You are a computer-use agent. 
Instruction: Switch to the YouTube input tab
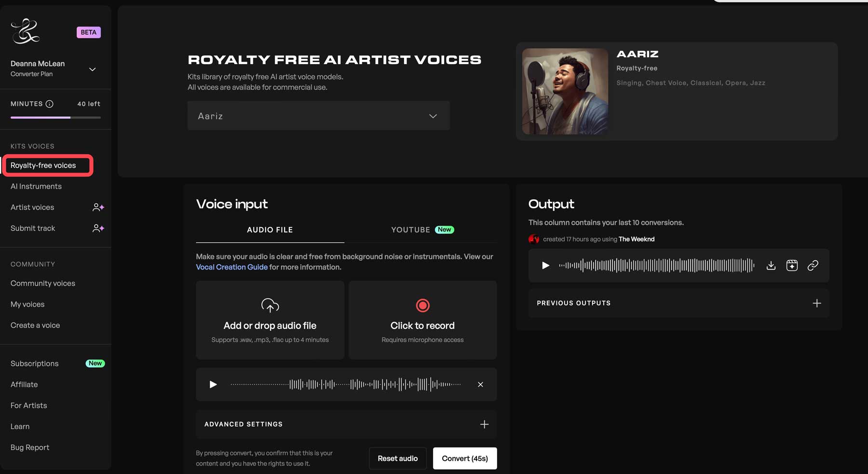coord(411,230)
